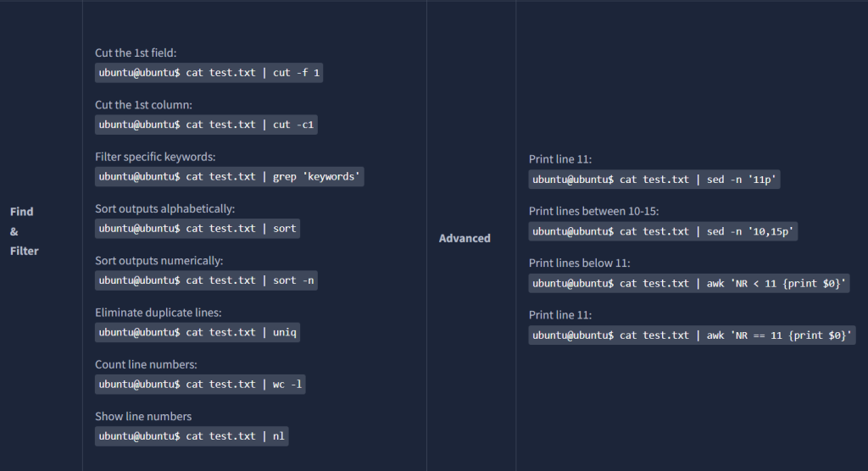Image resolution: width=868 pixels, height=471 pixels.
Task: Click the 'Advanced' section heading
Action: [465, 238]
